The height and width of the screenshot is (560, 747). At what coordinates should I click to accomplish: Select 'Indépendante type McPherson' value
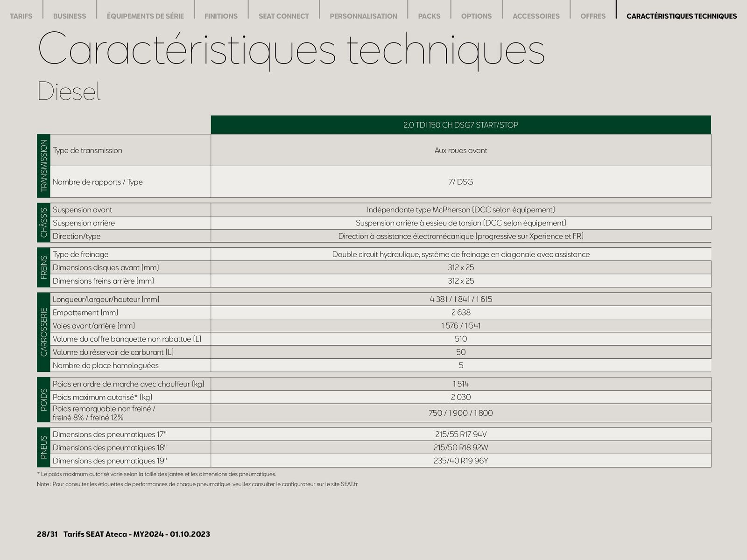click(x=461, y=210)
